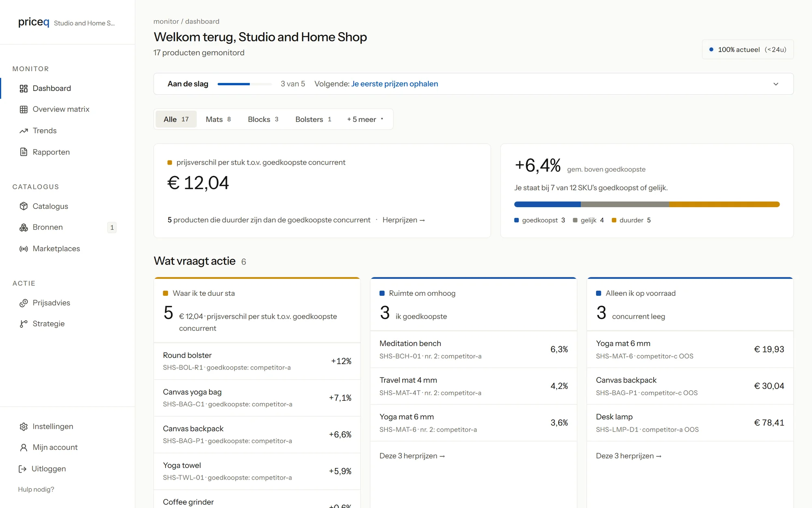Open Canvas backpack row with +6,6%

click(257, 434)
